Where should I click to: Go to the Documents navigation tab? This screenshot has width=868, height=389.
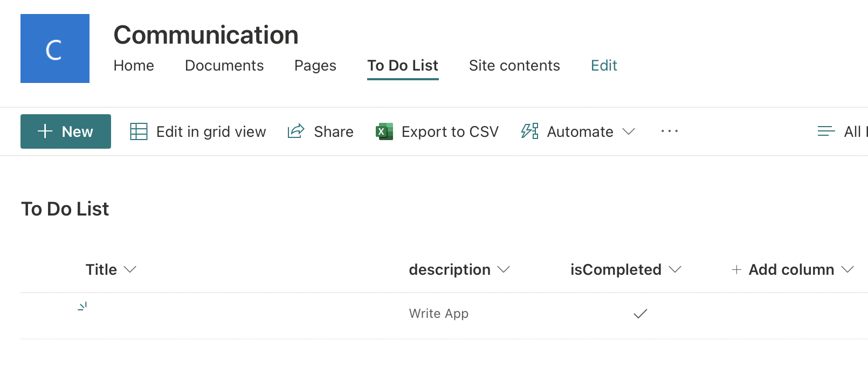click(x=224, y=66)
